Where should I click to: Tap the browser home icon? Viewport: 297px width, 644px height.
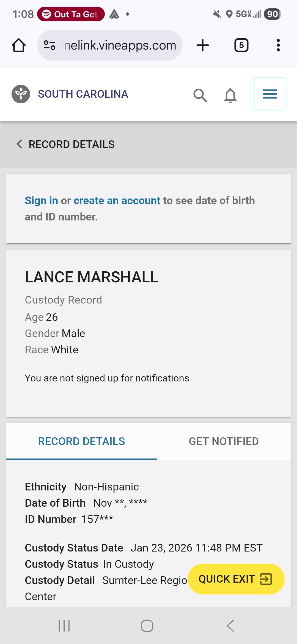19,45
